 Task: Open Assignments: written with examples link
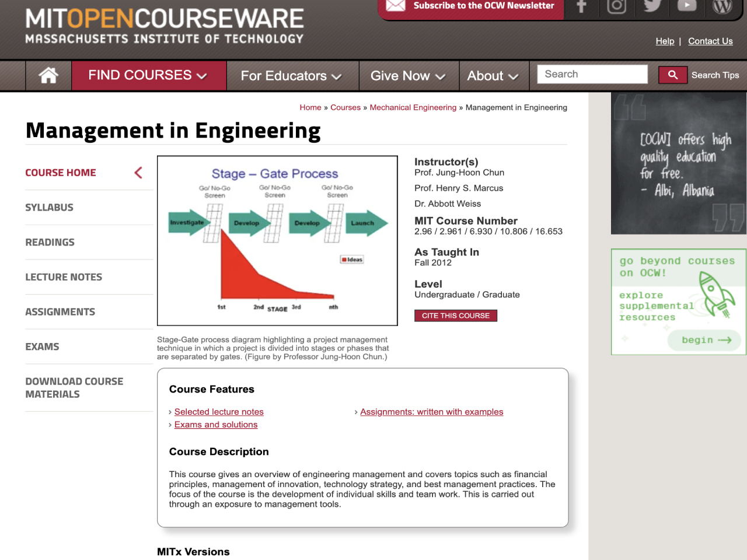coord(431,412)
